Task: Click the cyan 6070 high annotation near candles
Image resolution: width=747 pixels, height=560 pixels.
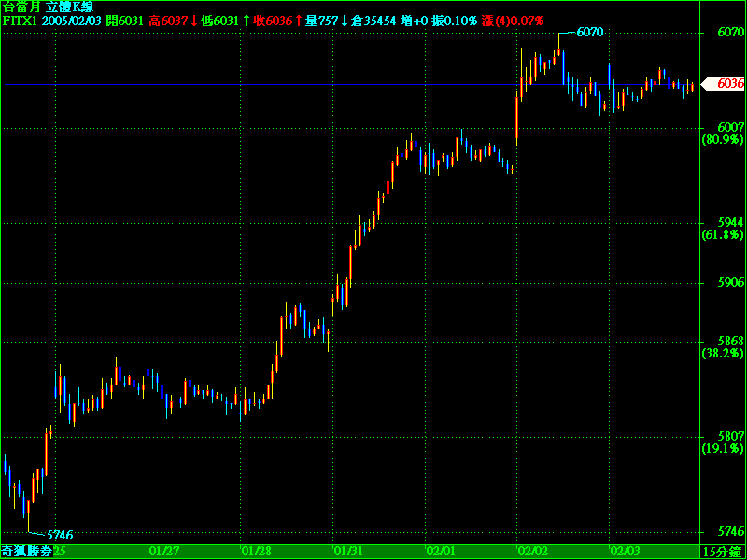Action: pyautogui.click(x=590, y=33)
